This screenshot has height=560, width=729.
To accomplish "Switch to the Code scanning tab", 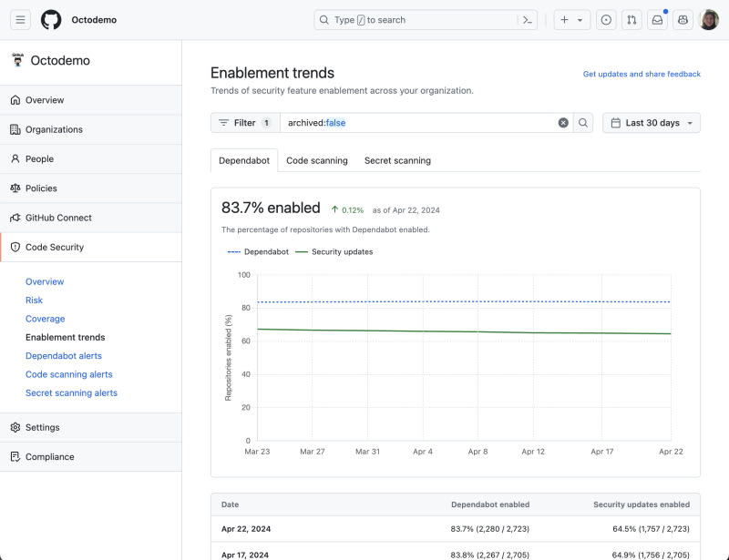I will point(317,160).
